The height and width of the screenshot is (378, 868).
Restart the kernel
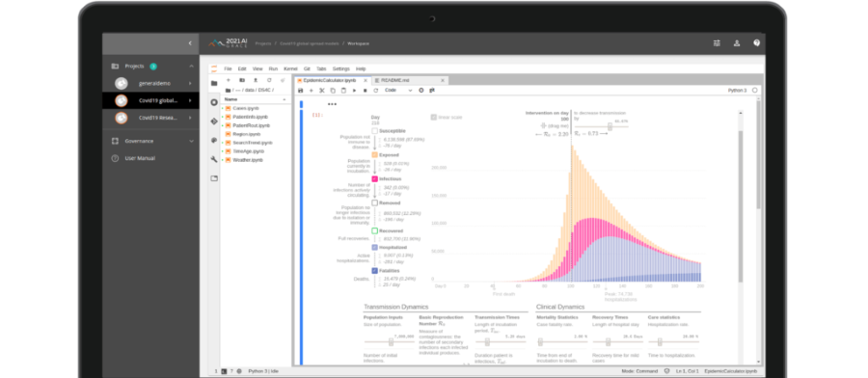coord(375,91)
